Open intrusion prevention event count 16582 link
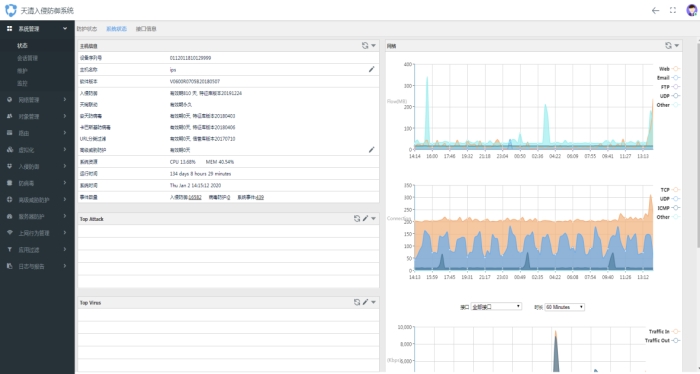700x374 pixels. 195,197
